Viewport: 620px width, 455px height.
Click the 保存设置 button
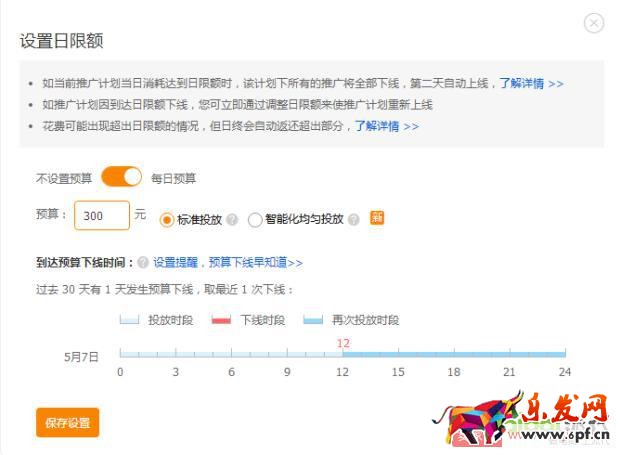click(67, 423)
